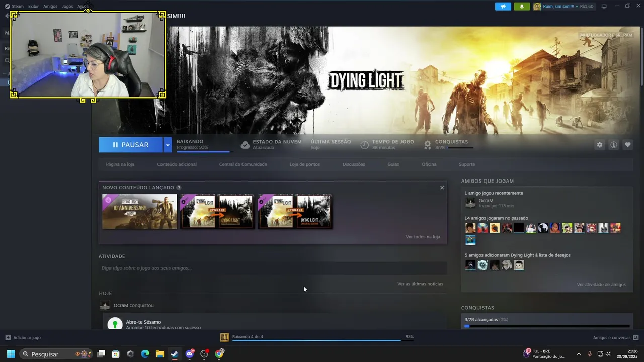This screenshot has height=362, width=644.
Task: Click the Baixando progress bar under 93%
Action: point(205,151)
